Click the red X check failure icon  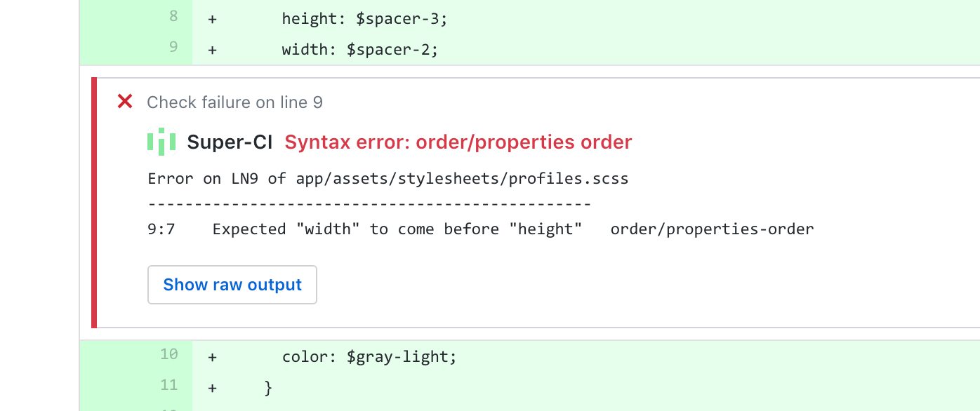click(x=124, y=102)
